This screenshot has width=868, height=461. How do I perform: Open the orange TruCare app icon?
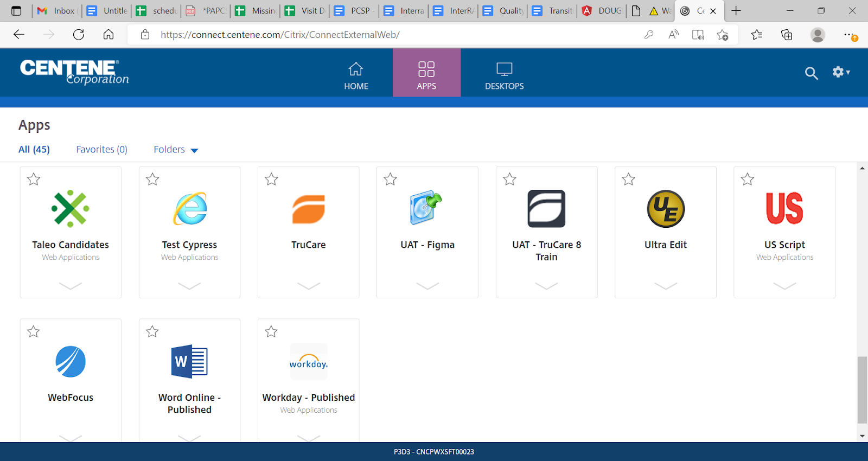(x=309, y=209)
